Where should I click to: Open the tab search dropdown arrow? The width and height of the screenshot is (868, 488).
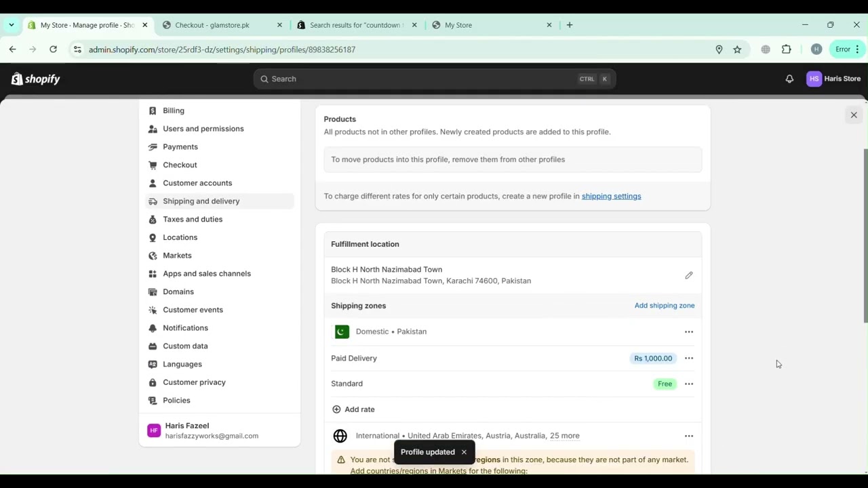pos(12,25)
